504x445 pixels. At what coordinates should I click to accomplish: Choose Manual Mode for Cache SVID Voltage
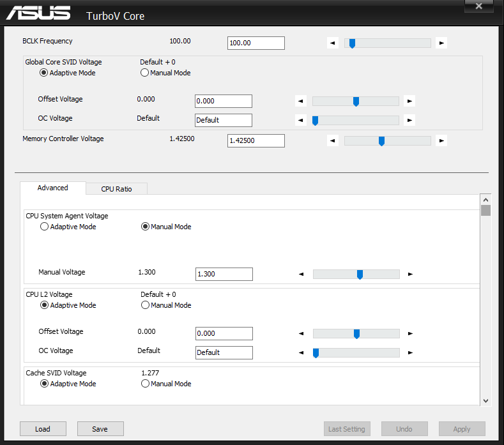(146, 384)
